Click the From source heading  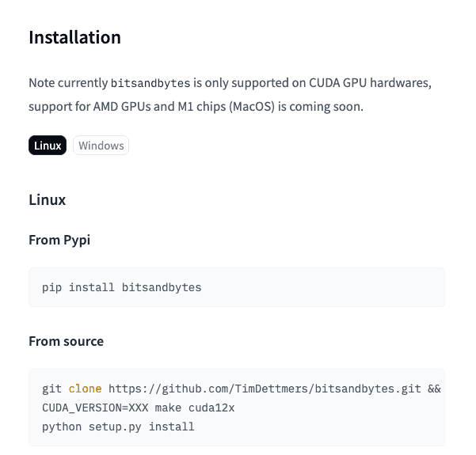67,341
